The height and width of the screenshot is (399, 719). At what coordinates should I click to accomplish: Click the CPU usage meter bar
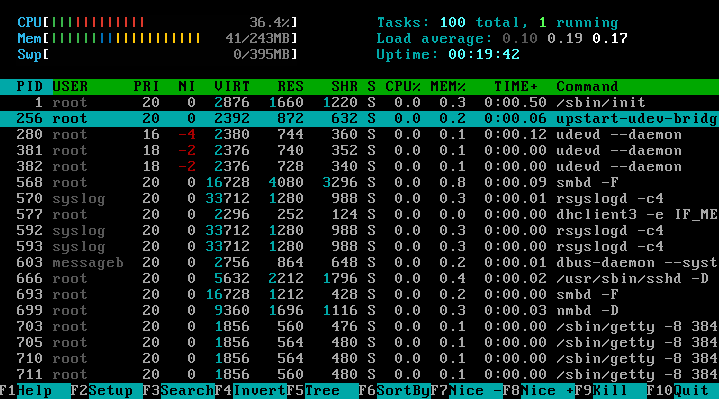pos(157,22)
